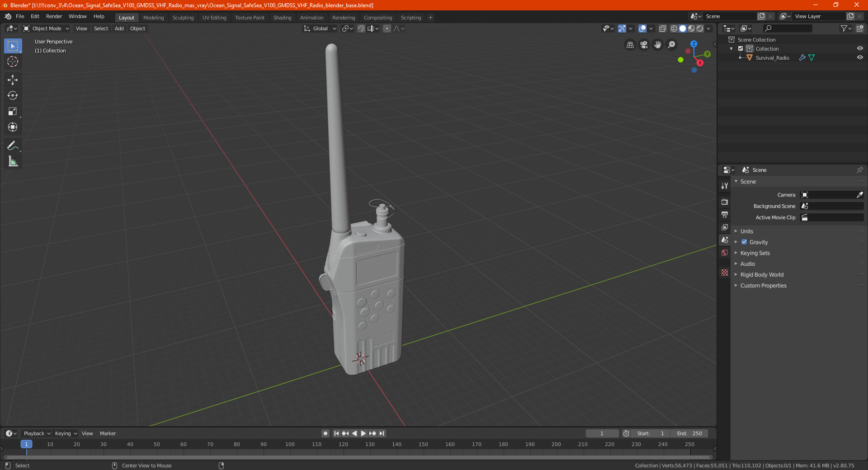Open the File menu
The height and width of the screenshot is (470, 868).
point(20,16)
